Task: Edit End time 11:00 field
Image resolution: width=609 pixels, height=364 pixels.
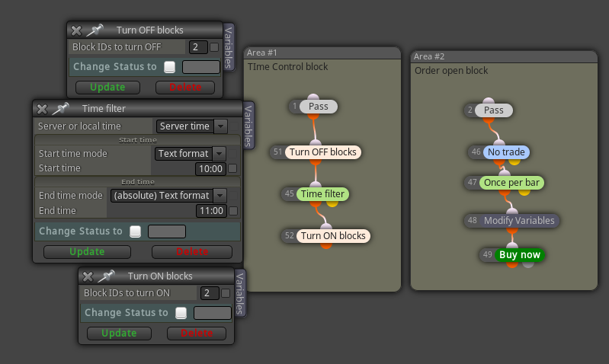Action: pyautogui.click(x=211, y=211)
